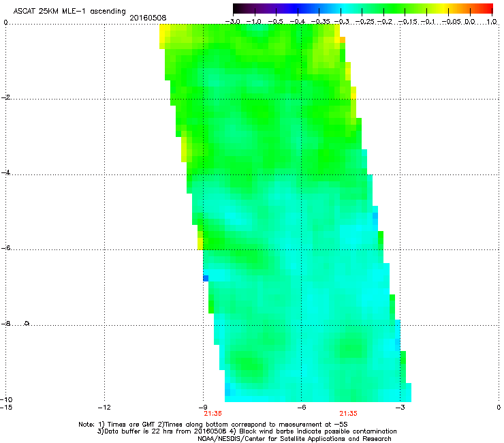504x443 pixels.
Task: Click the y-axis label -4
Action: (x=6, y=172)
